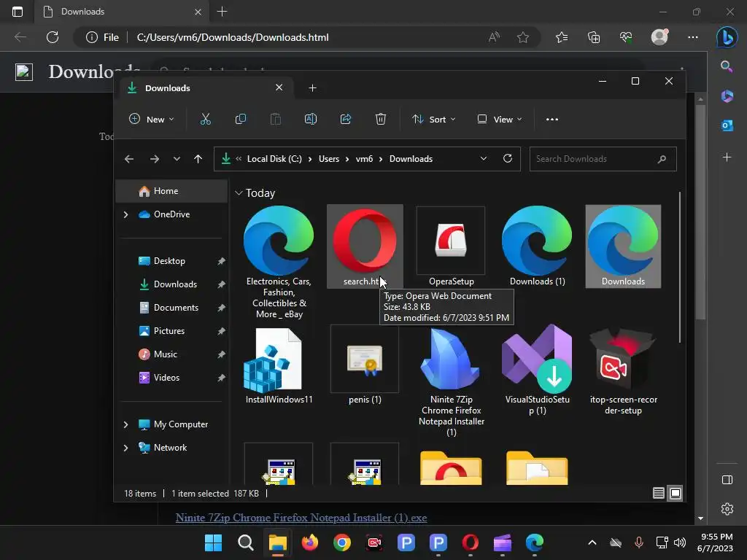Click the Cut scissors icon in File Explorer
Screen dimensions: 747x560
coord(205,119)
